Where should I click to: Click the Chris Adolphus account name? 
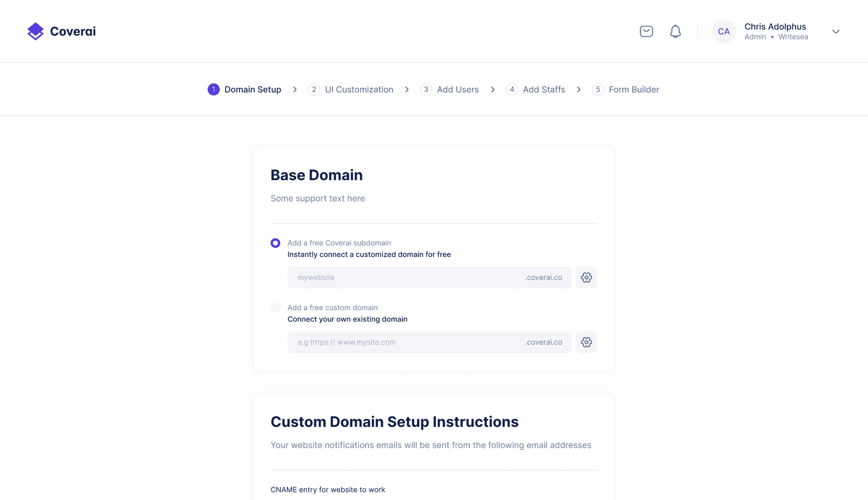pos(775,27)
